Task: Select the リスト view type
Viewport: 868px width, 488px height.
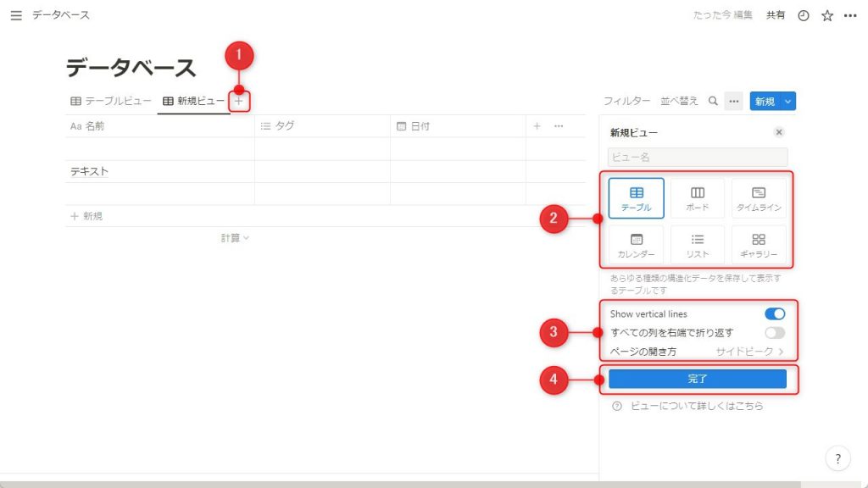Action: point(698,245)
